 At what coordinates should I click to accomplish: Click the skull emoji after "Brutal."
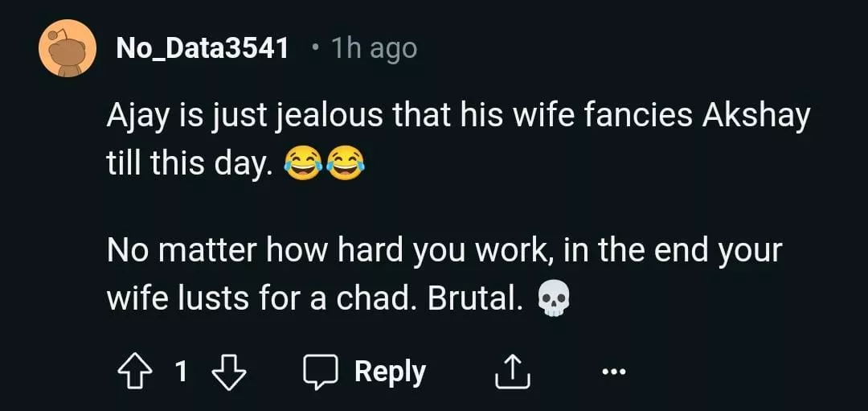pyautogui.click(x=552, y=299)
